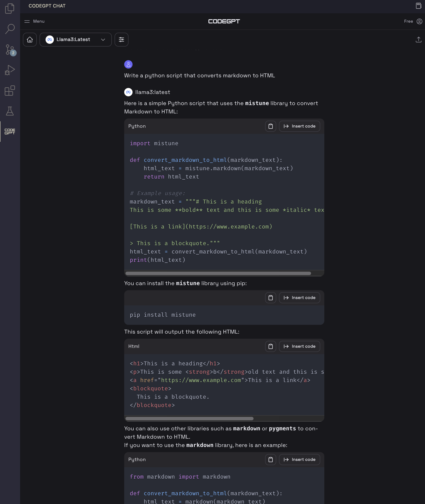
Task: Open the hamburger Menu
Action: point(34,21)
